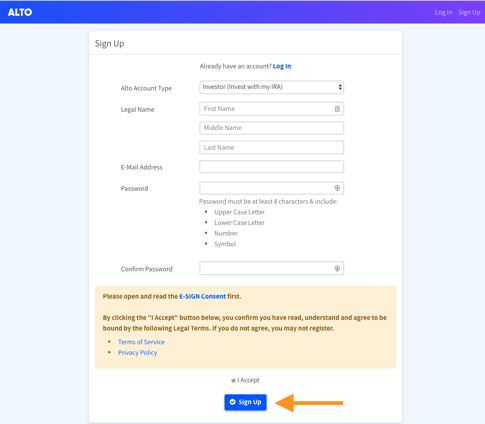The width and height of the screenshot is (485, 424).
Task: Focus the Confirm Password text box
Action: point(271,268)
